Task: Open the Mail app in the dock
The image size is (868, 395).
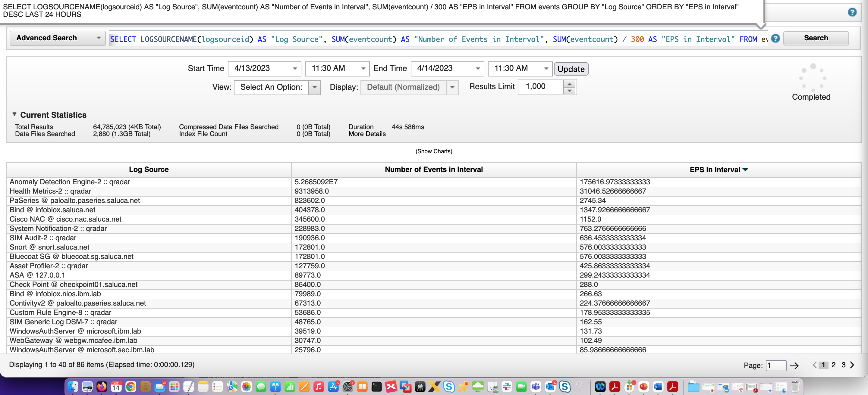Action: click(x=160, y=386)
